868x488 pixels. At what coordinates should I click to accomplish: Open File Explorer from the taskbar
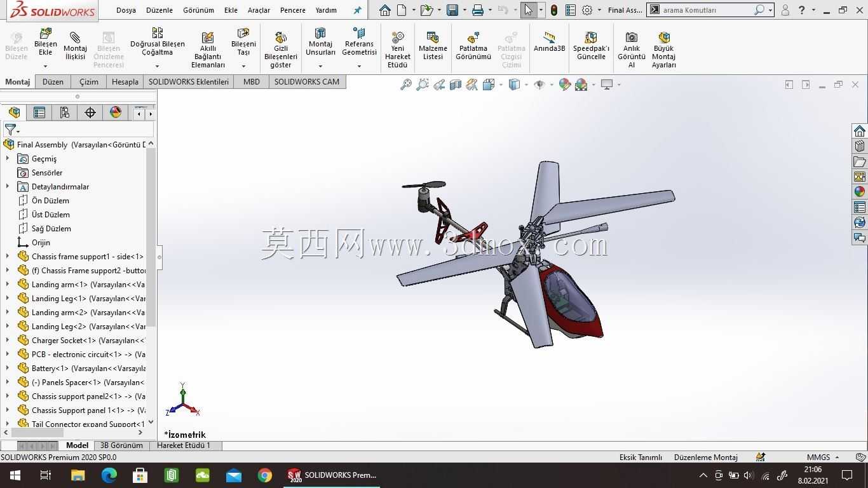78,475
